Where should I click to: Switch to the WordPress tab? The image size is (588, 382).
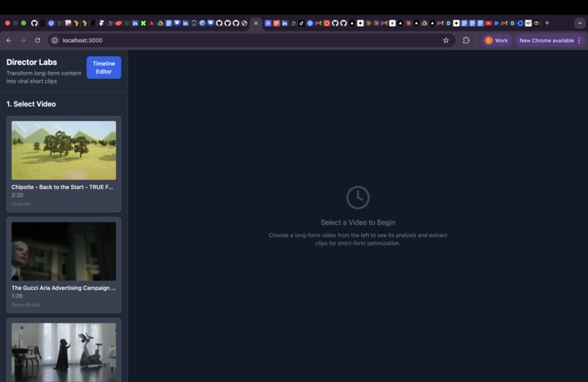51,23
